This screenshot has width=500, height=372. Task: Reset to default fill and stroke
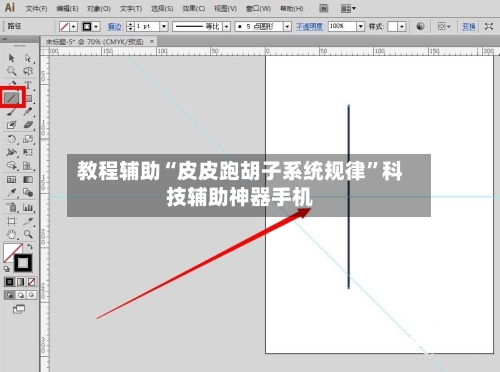click(7, 269)
